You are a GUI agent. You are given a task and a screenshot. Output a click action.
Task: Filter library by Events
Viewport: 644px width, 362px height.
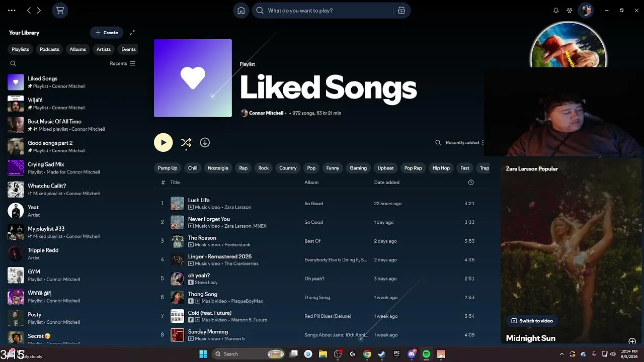click(x=128, y=49)
